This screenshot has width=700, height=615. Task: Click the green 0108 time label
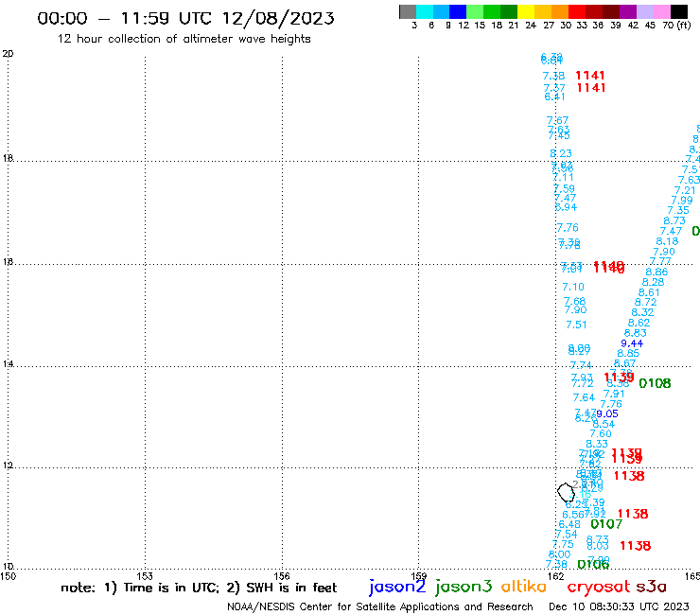(655, 383)
